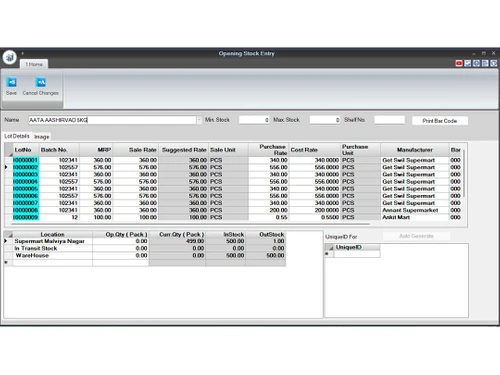Select the Supermart Malviya Nagar location row
Viewport: 500px width, 375px height.
click(52, 241)
